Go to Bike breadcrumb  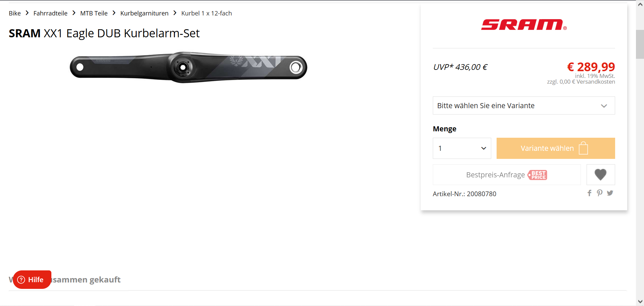(x=15, y=13)
